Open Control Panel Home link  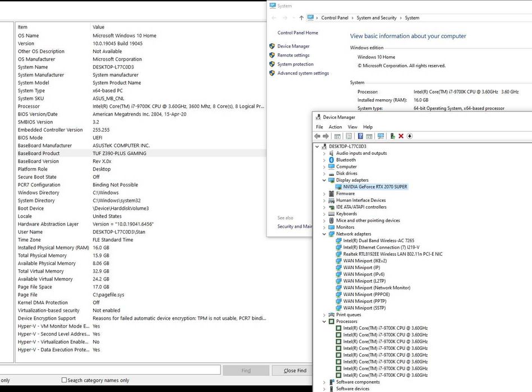click(x=297, y=33)
